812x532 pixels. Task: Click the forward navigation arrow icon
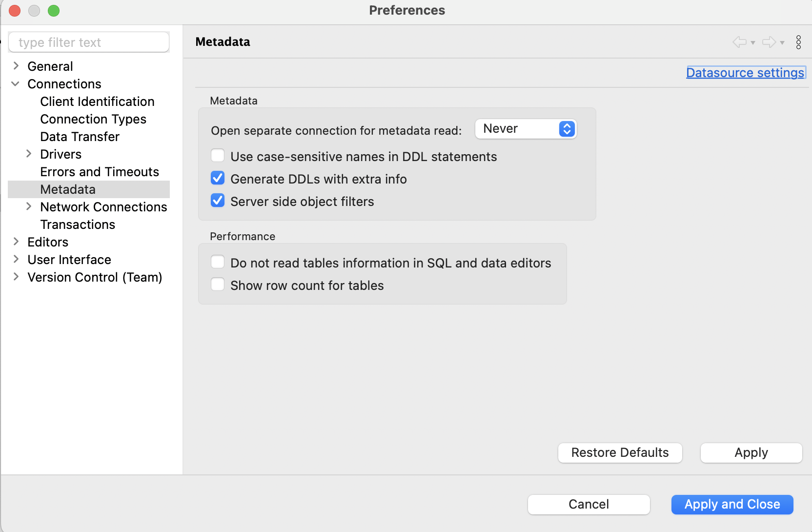769,42
